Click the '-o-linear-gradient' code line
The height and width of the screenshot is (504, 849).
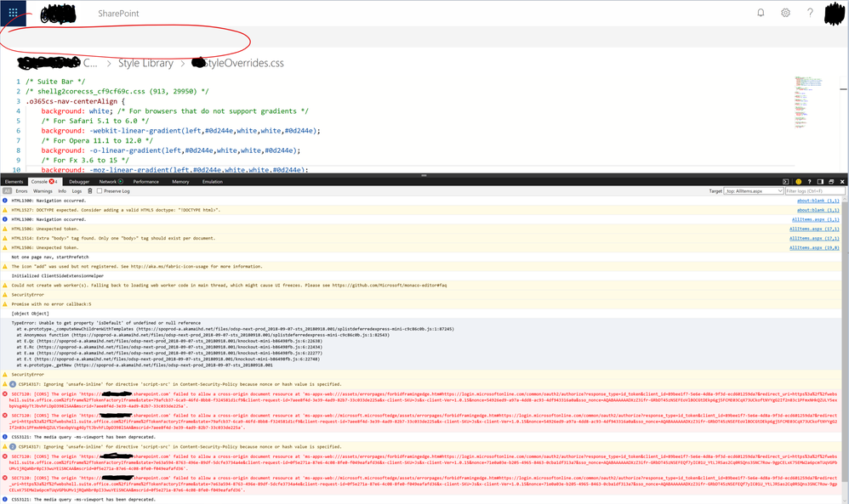click(170, 150)
